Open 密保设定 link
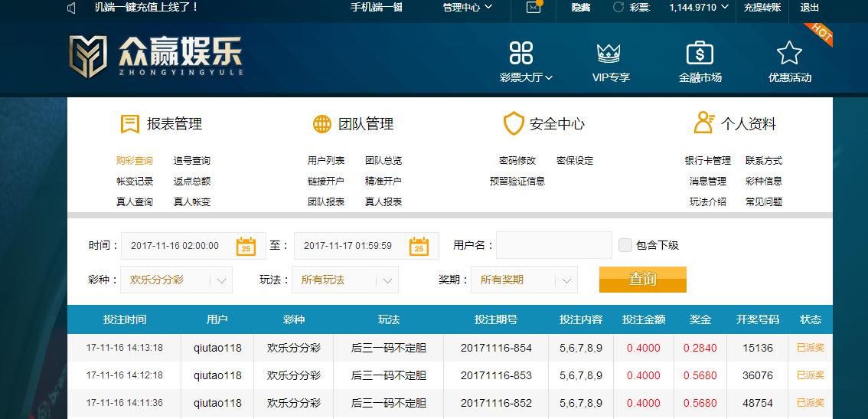The width and height of the screenshot is (868, 419). tap(575, 161)
